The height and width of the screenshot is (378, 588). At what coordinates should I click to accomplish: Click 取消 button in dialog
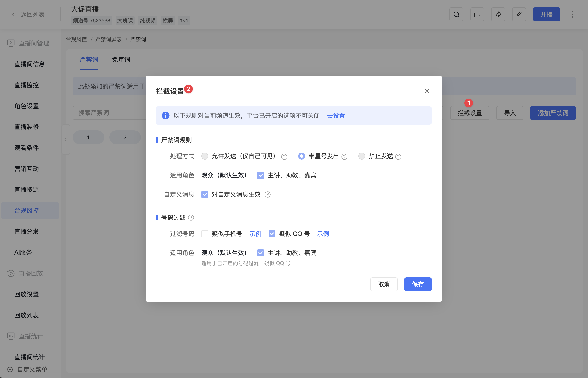[x=384, y=284]
